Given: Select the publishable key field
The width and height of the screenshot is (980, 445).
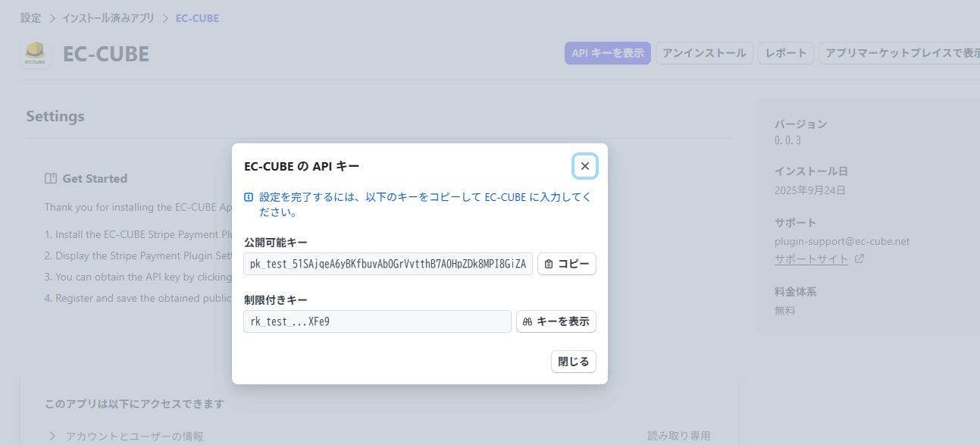Looking at the screenshot, I should click(388, 264).
